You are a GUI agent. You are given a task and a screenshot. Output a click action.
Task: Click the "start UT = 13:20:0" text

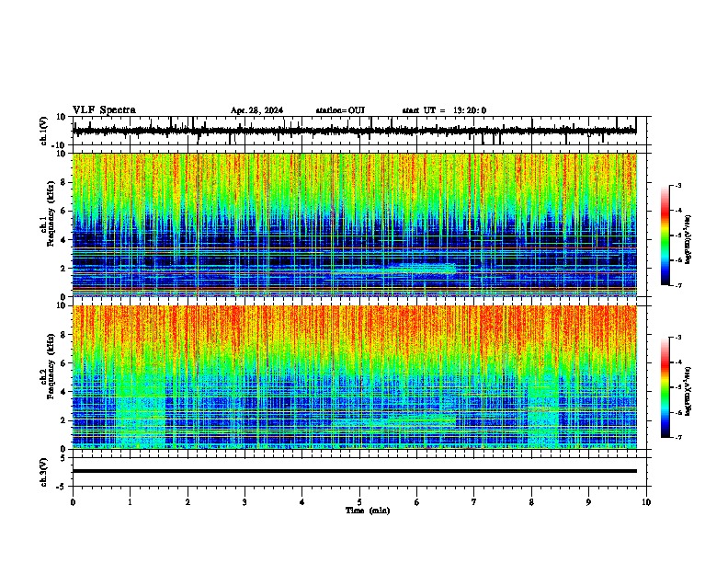point(444,110)
